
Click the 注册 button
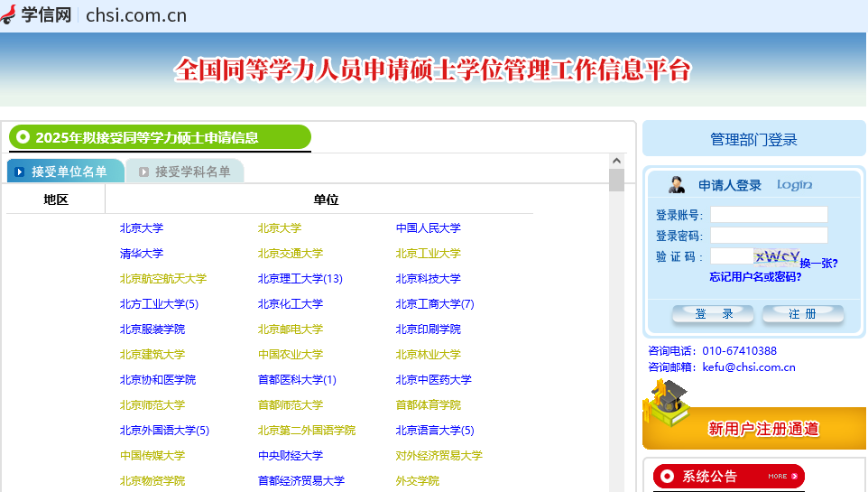coord(803,314)
